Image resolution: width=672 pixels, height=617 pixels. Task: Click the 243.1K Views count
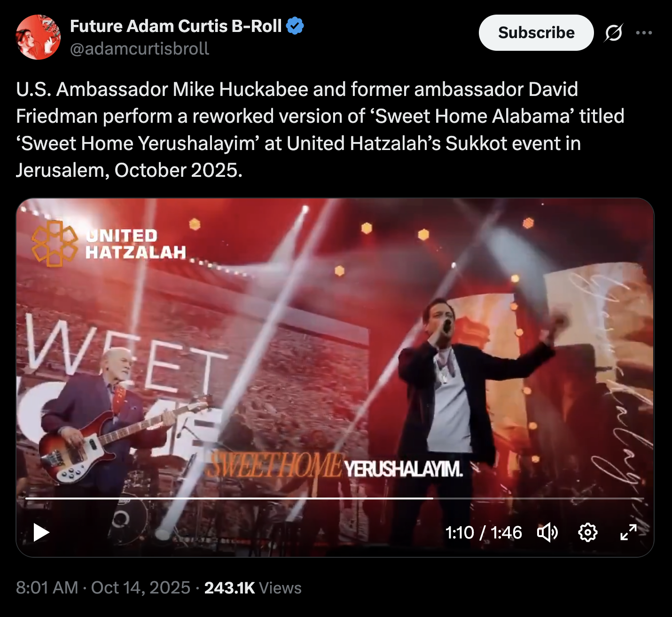[253, 588]
